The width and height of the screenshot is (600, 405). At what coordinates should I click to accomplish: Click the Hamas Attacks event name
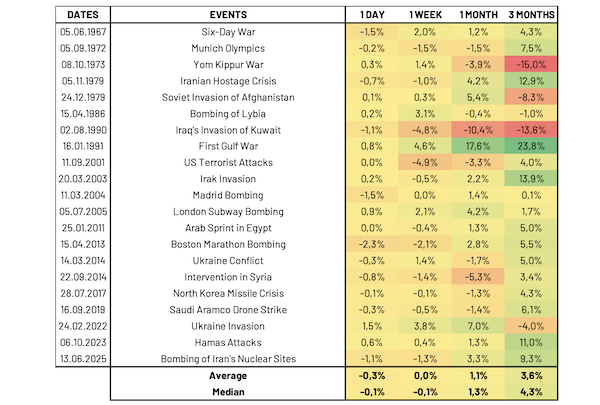229,340
